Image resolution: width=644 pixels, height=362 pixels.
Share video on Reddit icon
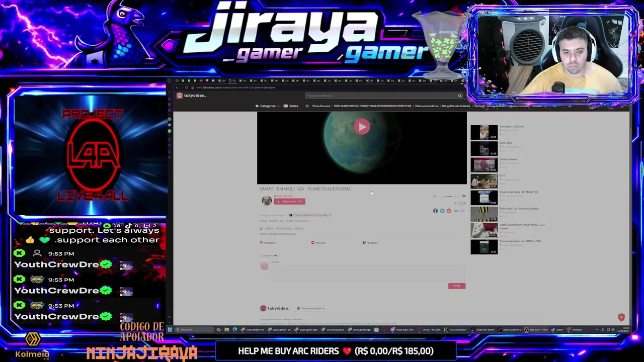449,211
